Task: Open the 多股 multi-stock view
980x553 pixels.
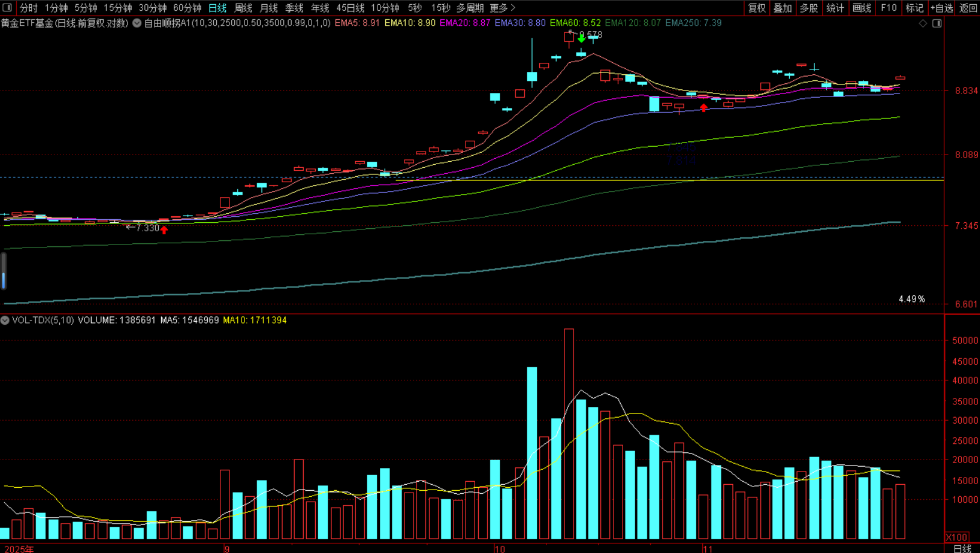Action: (x=809, y=8)
